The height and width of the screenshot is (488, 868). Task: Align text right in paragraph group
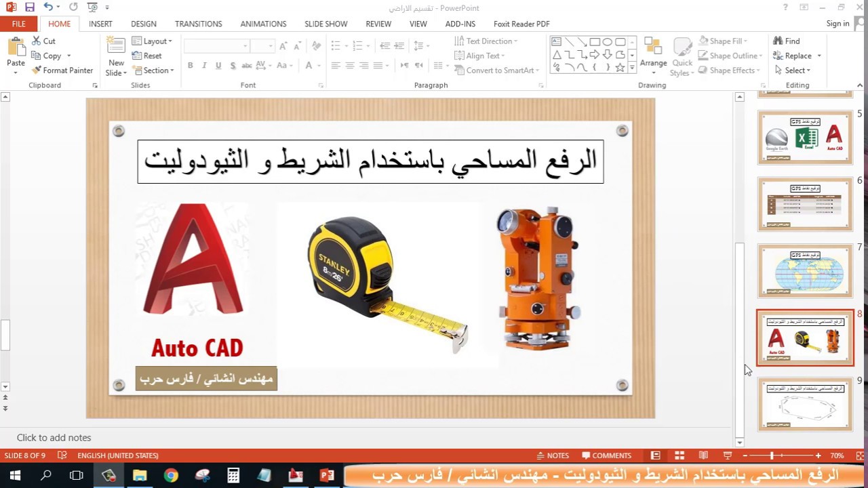[x=364, y=66]
